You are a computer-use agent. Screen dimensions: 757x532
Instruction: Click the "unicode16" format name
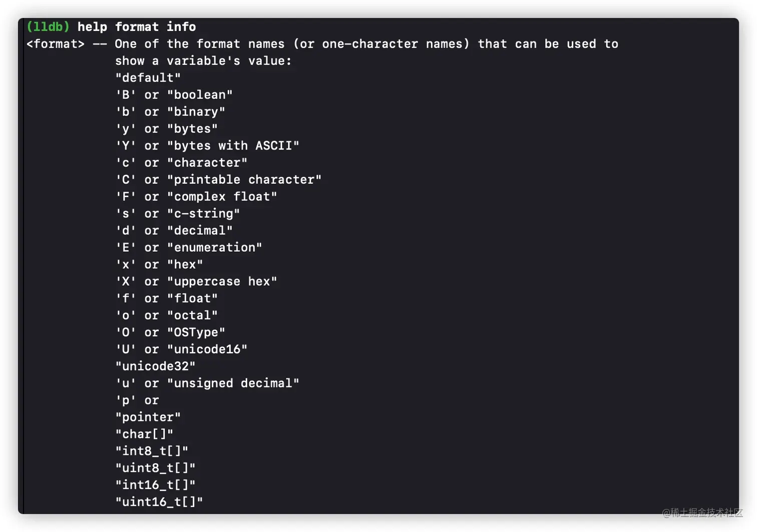(x=207, y=349)
